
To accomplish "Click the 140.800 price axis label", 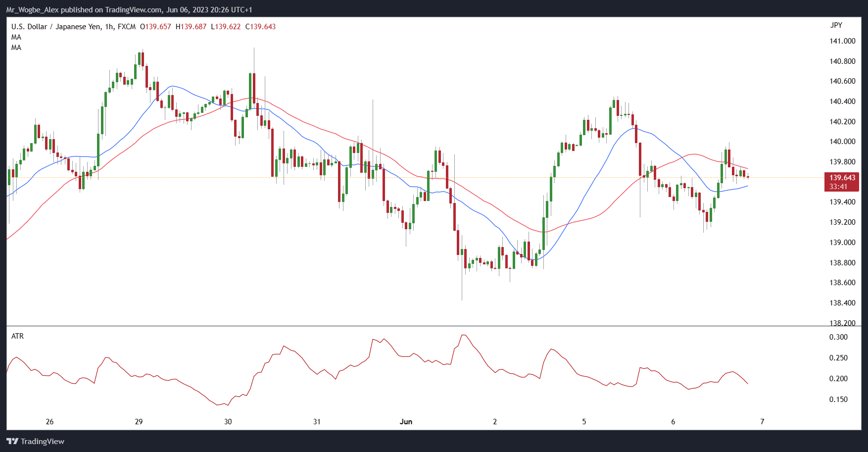I will pyautogui.click(x=842, y=61).
